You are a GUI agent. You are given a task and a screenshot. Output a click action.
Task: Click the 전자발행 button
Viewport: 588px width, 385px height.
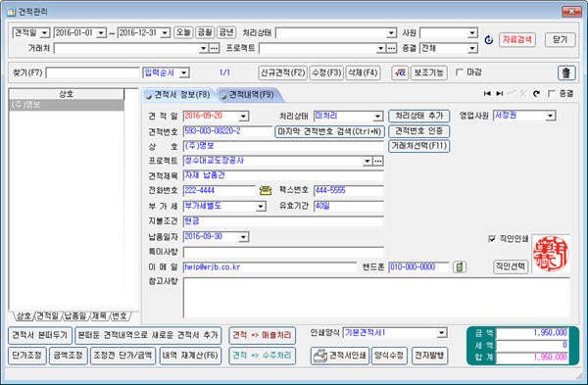point(430,356)
